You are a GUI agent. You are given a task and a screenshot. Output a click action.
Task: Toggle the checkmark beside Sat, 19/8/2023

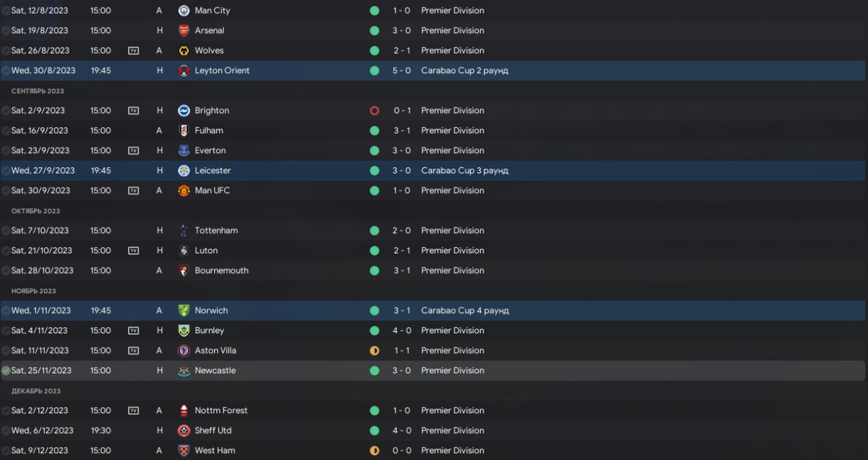coord(6,30)
